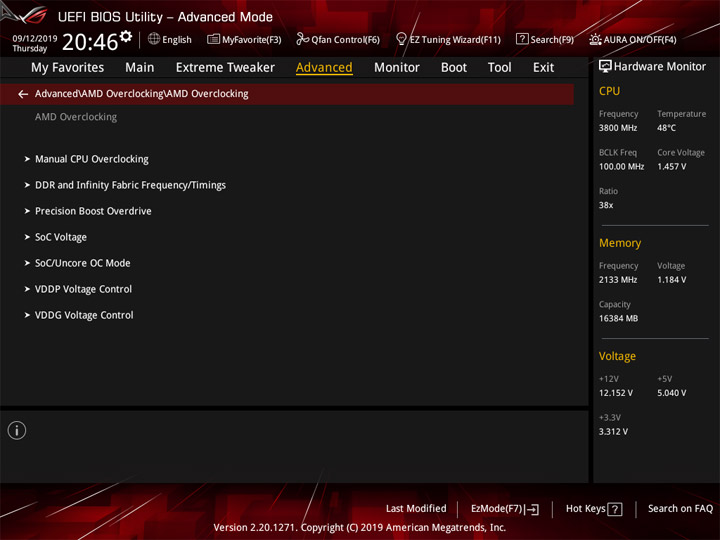
Task: Go to the Monitor tab
Action: [397, 68]
